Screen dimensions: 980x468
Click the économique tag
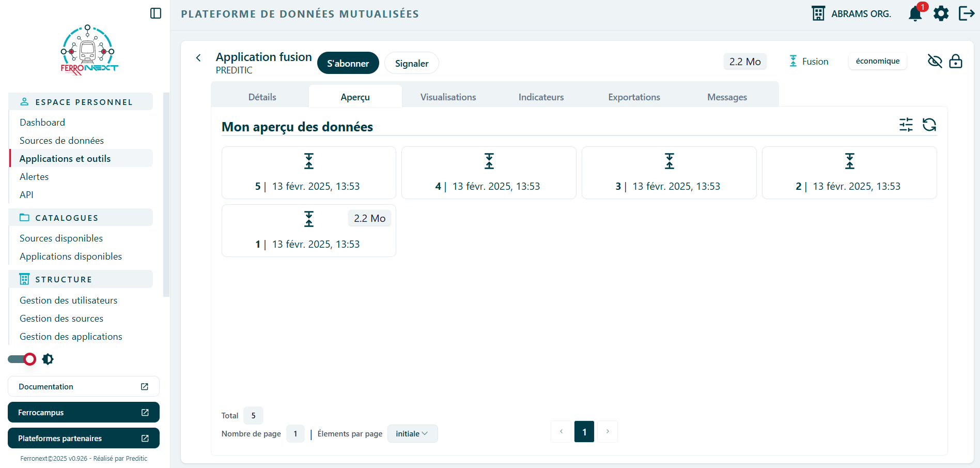(878, 61)
